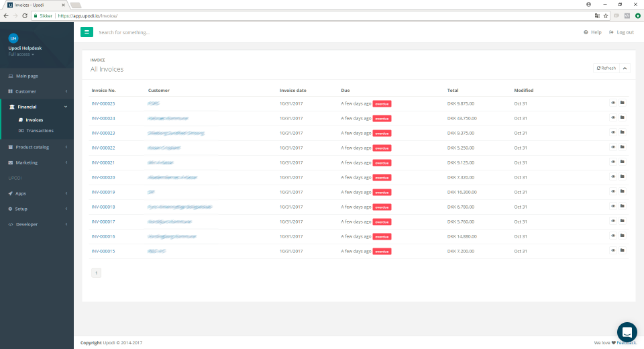The width and height of the screenshot is (644, 349).
Task: View invoice INV-000018 with eye icon
Action: coord(612,207)
